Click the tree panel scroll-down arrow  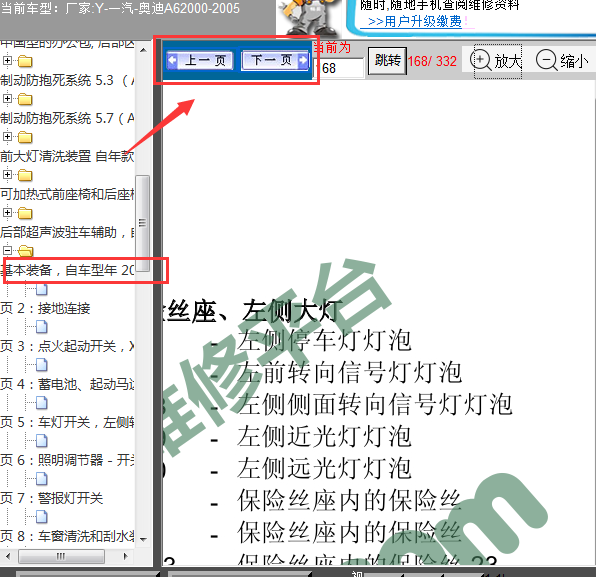143,539
